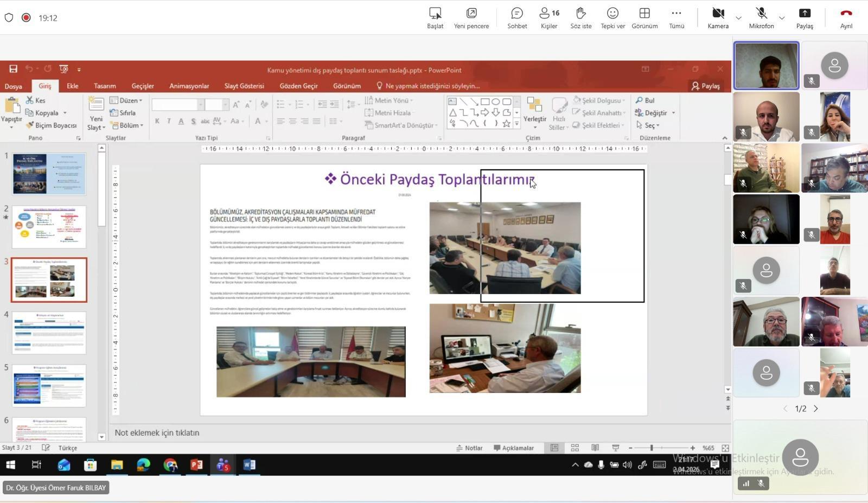
Task: Click the Açıklamalar button in status bar
Action: 513,448
